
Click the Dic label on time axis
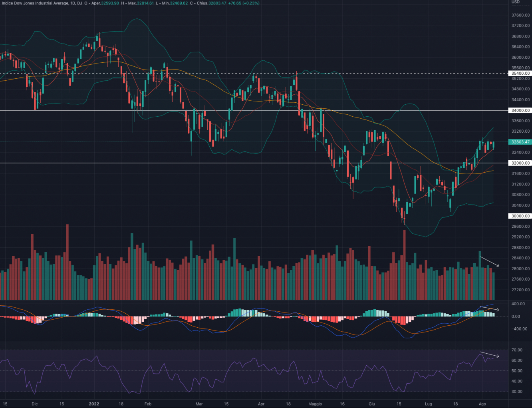coord(35,404)
